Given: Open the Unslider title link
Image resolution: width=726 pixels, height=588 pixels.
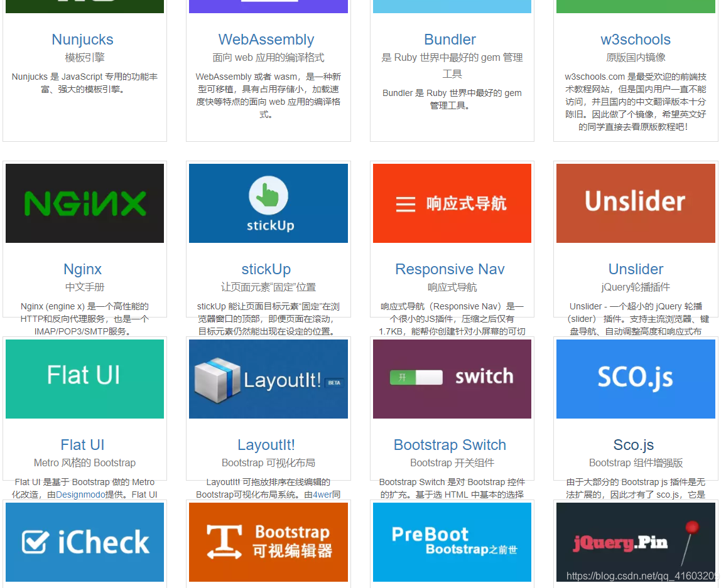Looking at the screenshot, I should [636, 269].
